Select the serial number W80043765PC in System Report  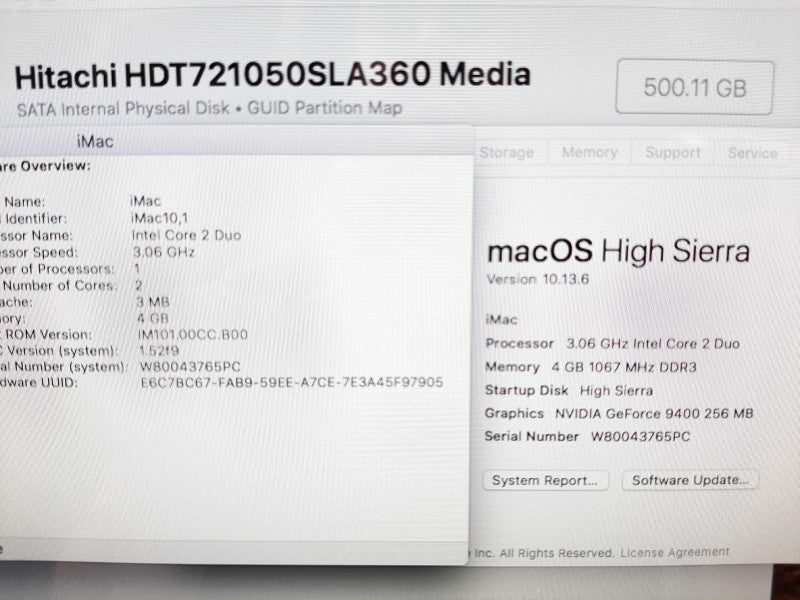(x=190, y=367)
